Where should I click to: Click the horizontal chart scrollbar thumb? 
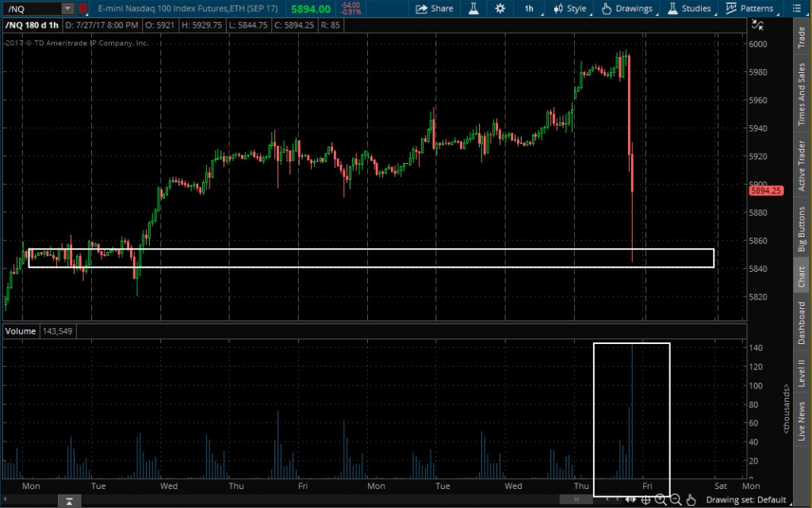click(x=576, y=499)
